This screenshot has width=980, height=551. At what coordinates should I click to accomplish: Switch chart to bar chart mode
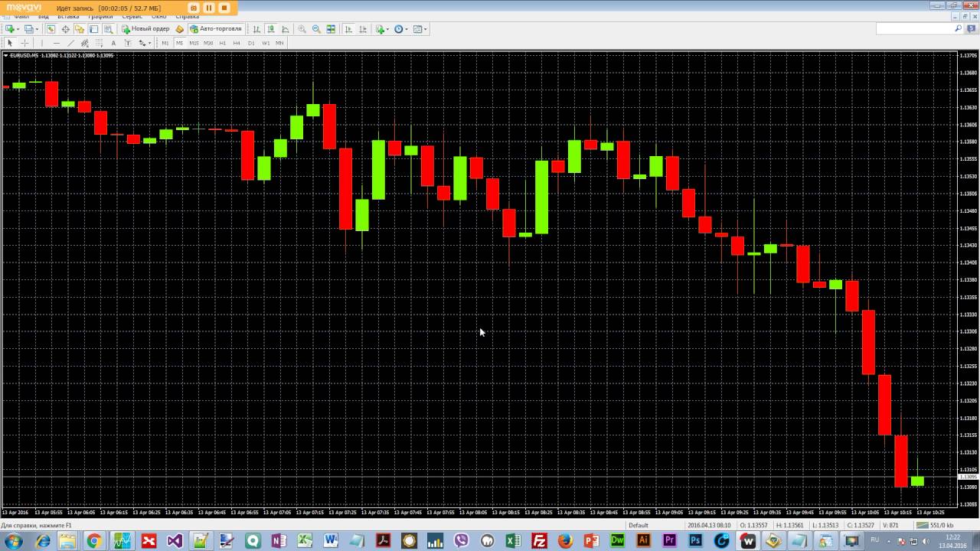[256, 29]
